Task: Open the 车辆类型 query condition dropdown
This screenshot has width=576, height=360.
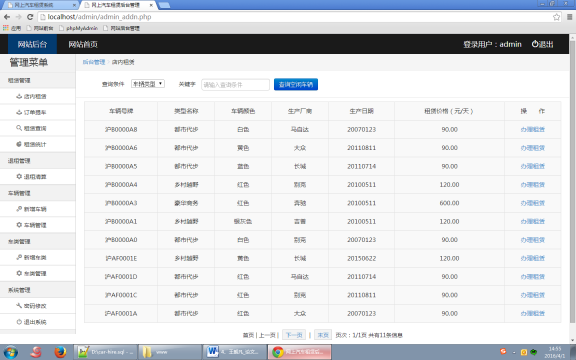Action: (148, 84)
